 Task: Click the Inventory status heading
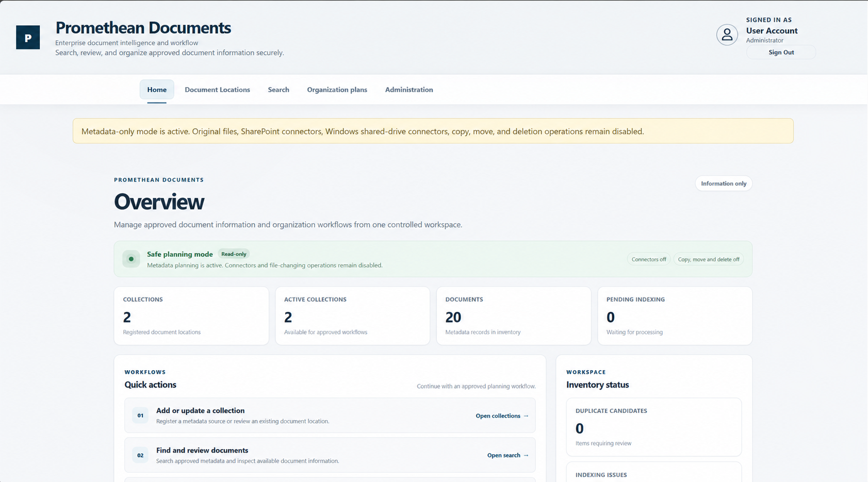597,385
